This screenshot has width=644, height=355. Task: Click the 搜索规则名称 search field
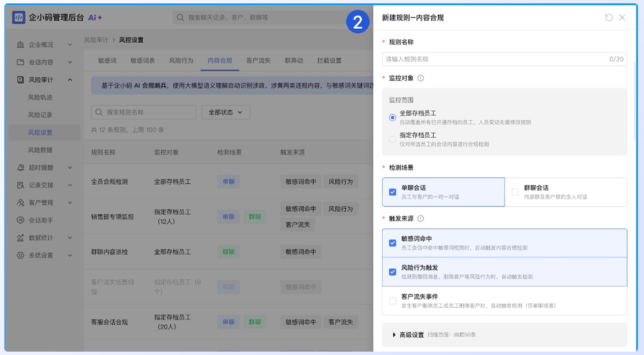point(144,112)
